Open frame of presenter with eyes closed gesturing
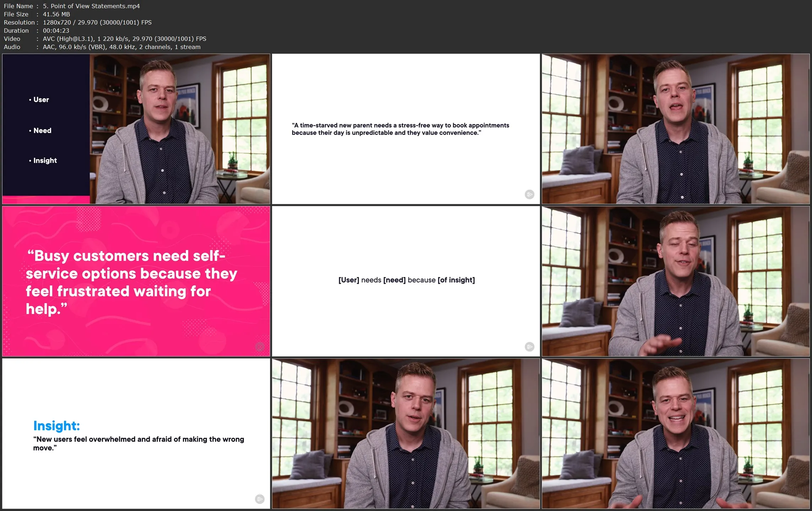Screen dimensions: 812x511 [676, 281]
